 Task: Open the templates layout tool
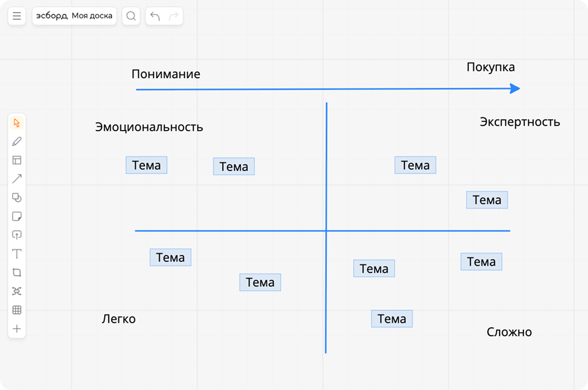pos(17,160)
